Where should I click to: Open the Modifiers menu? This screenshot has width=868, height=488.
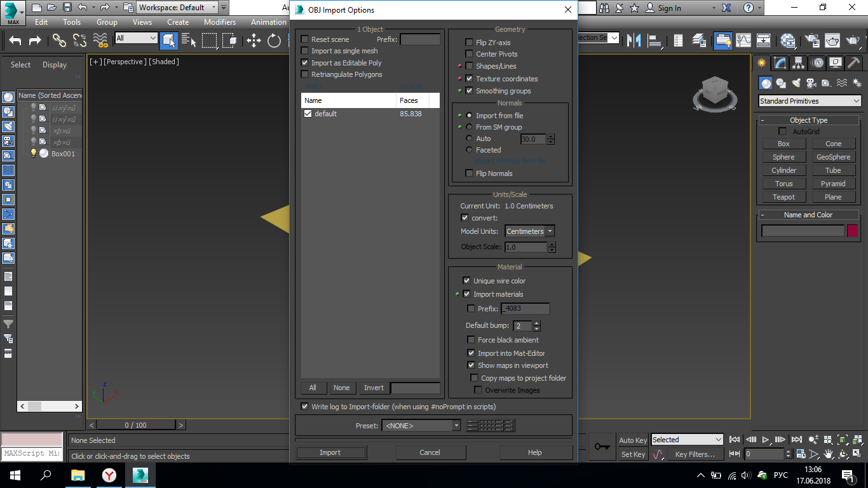(220, 22)
